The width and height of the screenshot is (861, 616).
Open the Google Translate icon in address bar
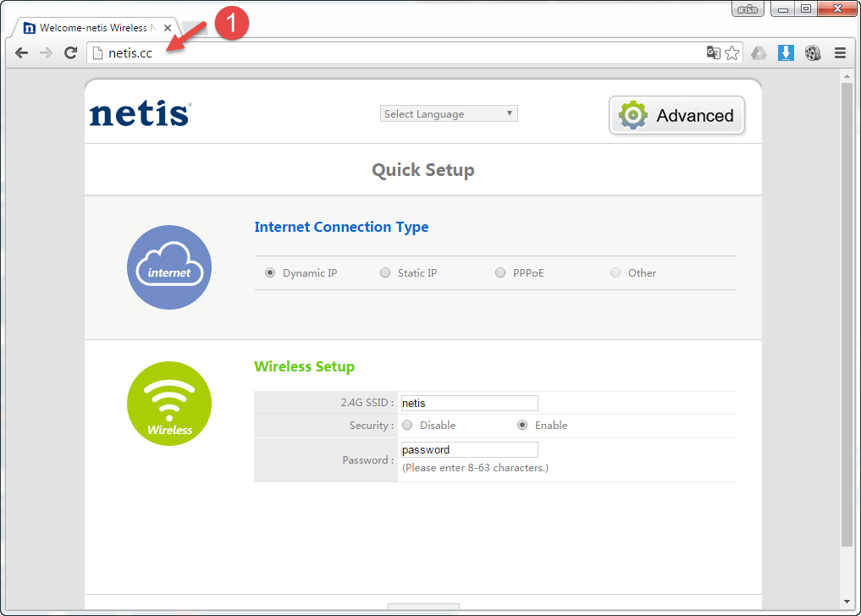[714, 52]
